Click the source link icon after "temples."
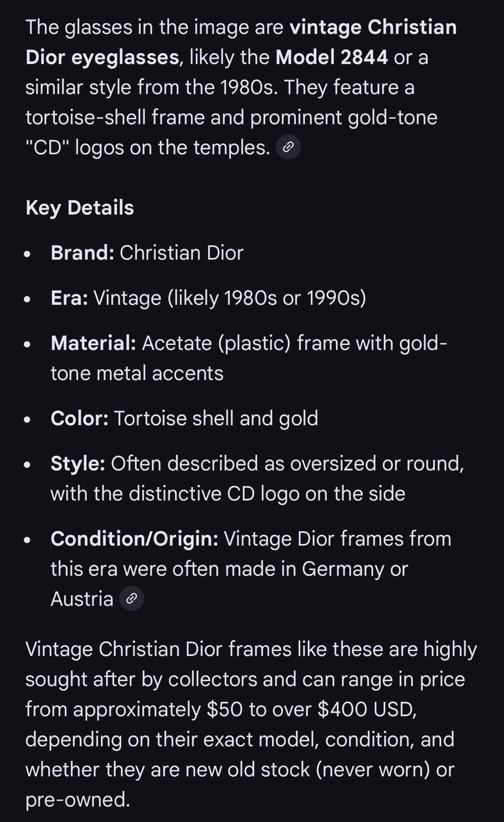The image size is (504, 822). [288, 147]
